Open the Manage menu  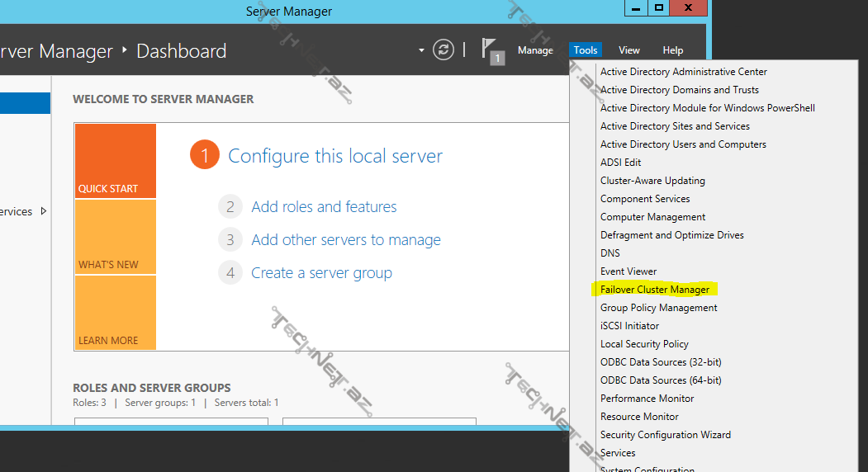point(535,50)
